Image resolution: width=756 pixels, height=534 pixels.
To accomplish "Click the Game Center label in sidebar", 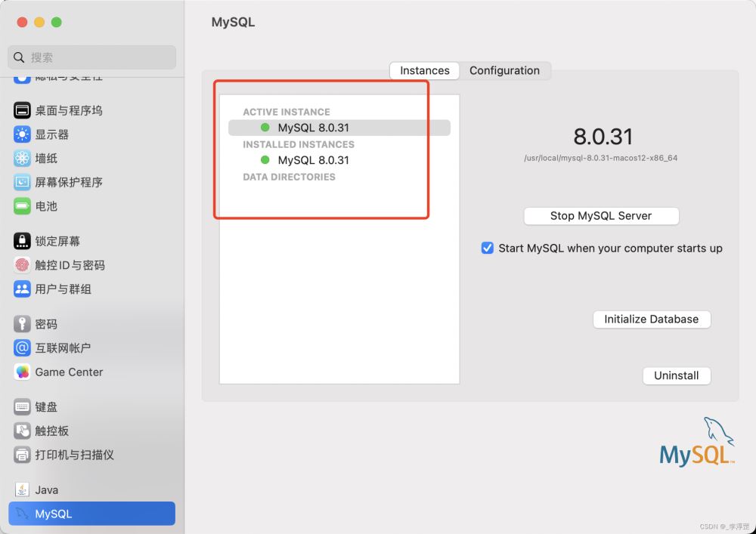I will (69, 372).
